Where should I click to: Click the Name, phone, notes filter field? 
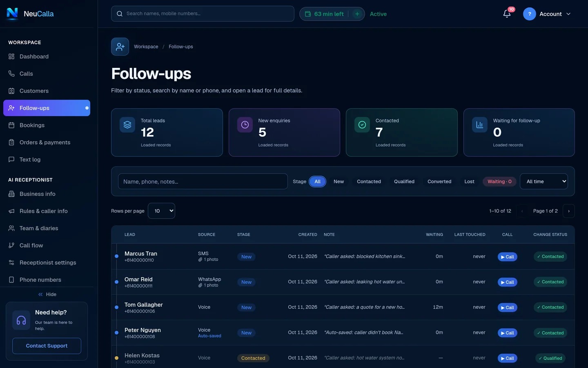click(203, 182)
